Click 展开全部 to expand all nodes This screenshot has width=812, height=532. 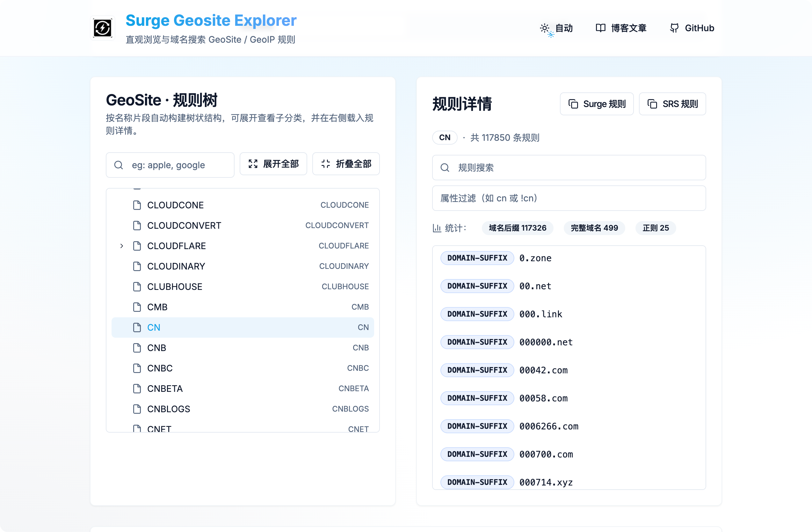pyautogui.click(x=273, y=164)
